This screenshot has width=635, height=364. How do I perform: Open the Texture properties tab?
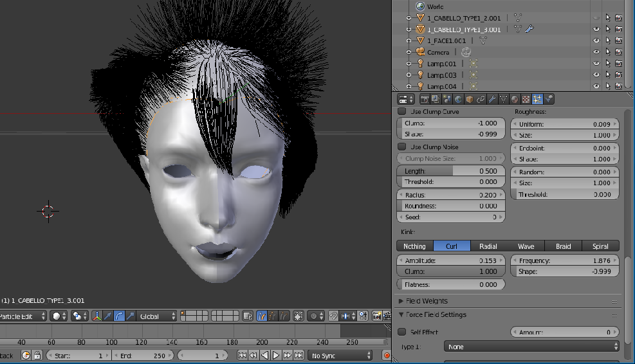click(526, 99)
